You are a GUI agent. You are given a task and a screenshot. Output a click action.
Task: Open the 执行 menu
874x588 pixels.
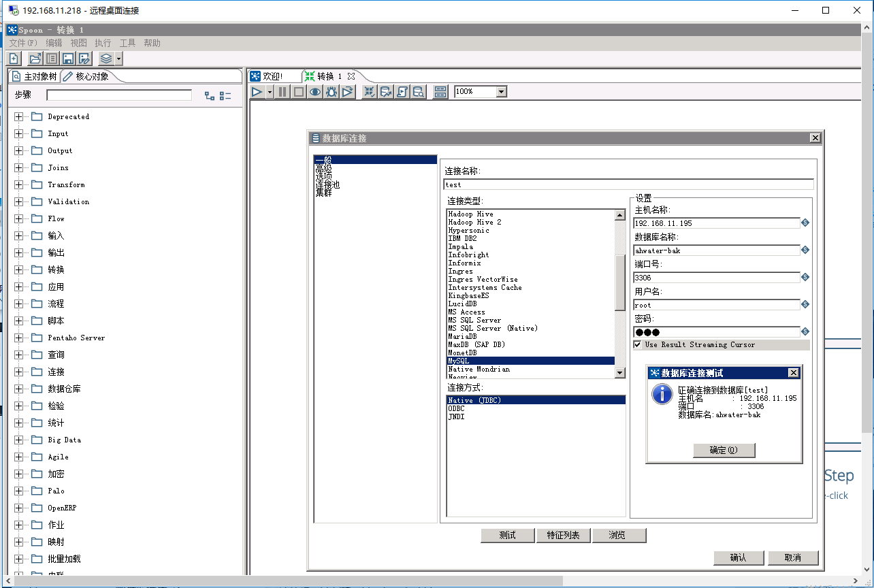103,43
